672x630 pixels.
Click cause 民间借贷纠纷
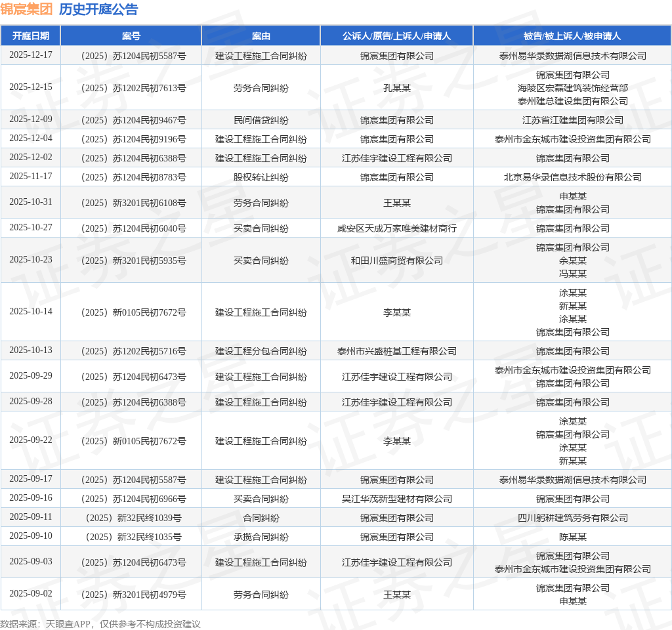(261, 120)
